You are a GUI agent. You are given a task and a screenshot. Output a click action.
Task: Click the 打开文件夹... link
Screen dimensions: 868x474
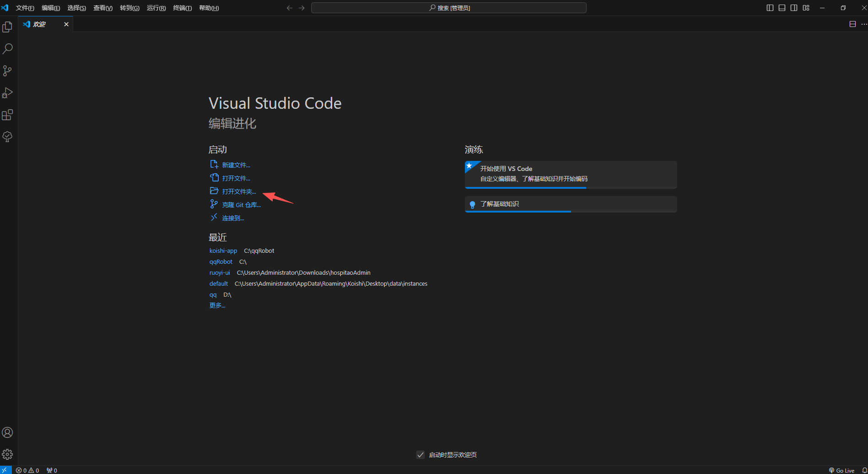pos(239,192)
